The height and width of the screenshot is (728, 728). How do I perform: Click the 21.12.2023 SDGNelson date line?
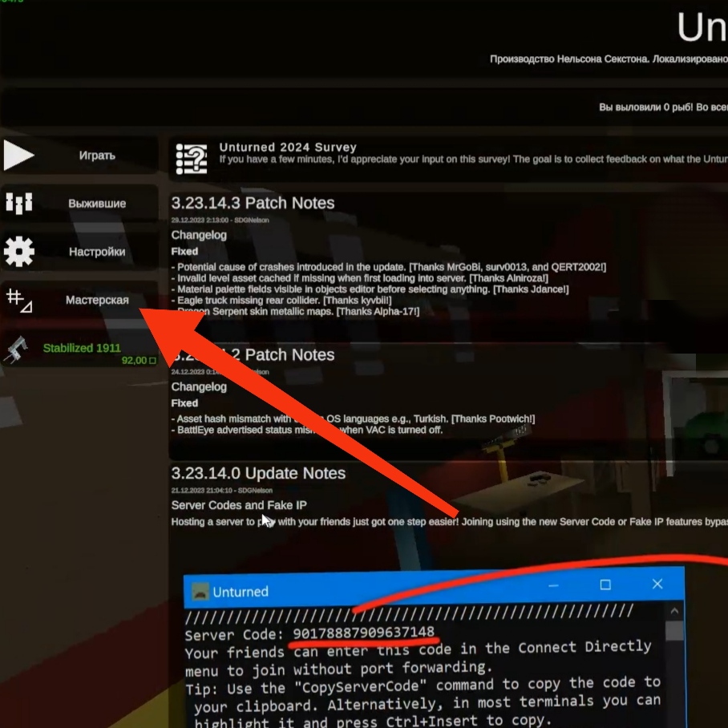click(x=222, y=491)
